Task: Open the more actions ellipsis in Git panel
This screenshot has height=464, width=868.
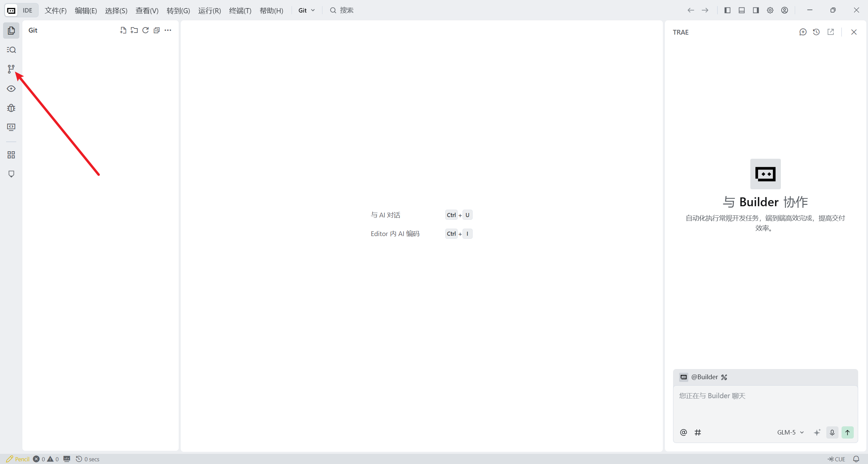Action: [168, 30]
